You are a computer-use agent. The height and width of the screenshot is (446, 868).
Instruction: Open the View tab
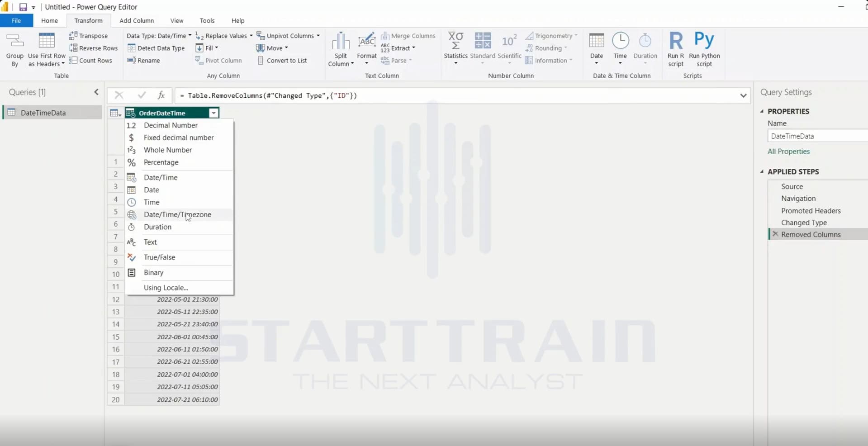click(177, 20)
